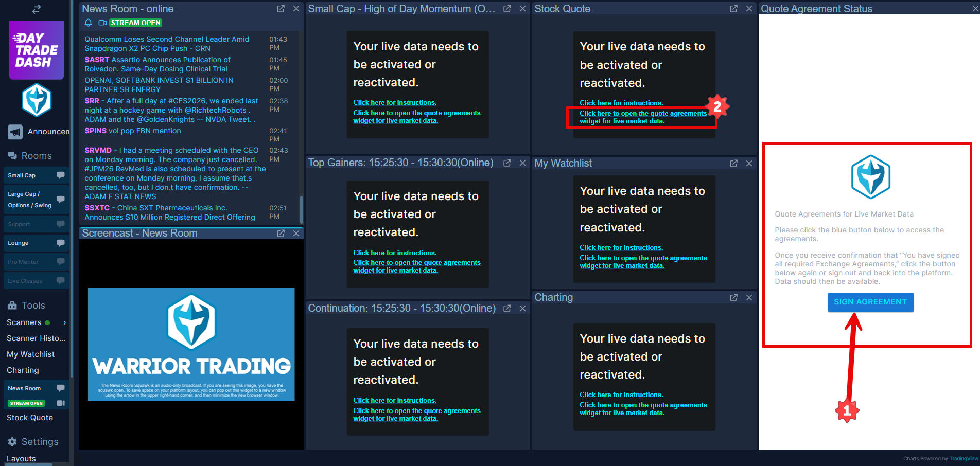Click the News Room notification bell icon
The width and height of the screenshot is (980, 466).
(x=88, y=23)
